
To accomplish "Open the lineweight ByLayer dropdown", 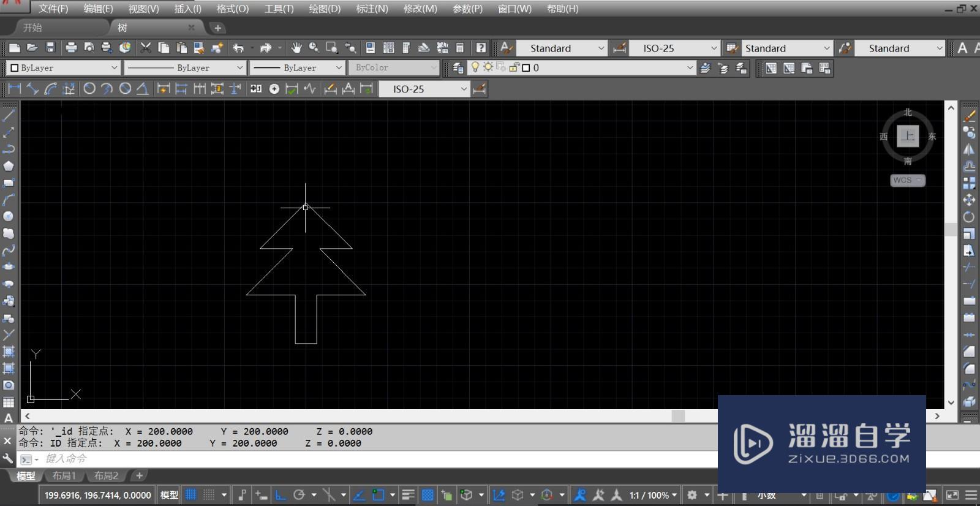I will (298, 67).
